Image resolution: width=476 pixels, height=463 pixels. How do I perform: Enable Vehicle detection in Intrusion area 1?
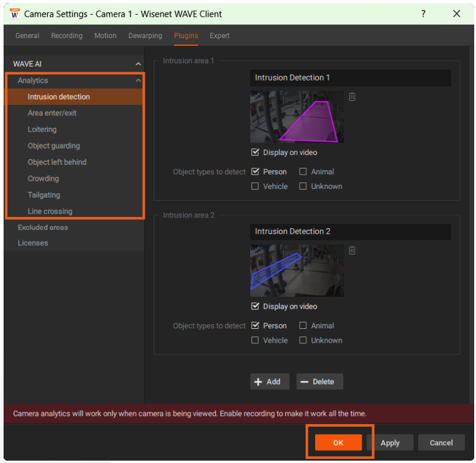coord(255,186)
